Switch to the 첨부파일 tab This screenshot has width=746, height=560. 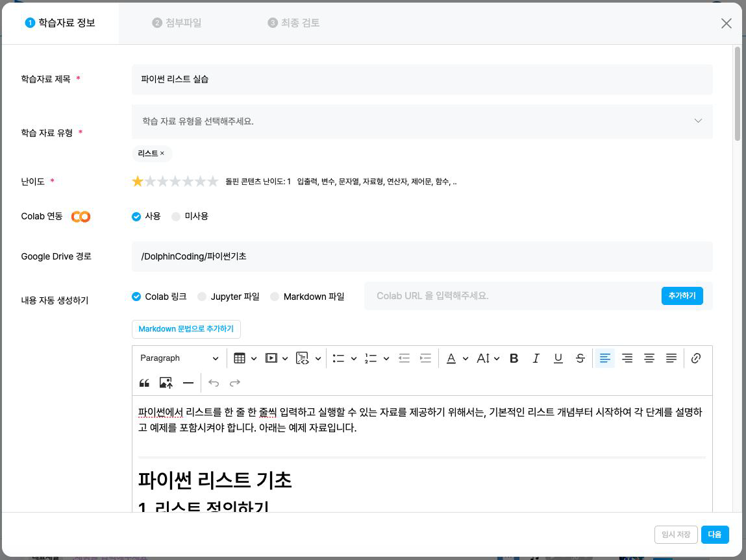pyautogui.click(x=177, y=23)
